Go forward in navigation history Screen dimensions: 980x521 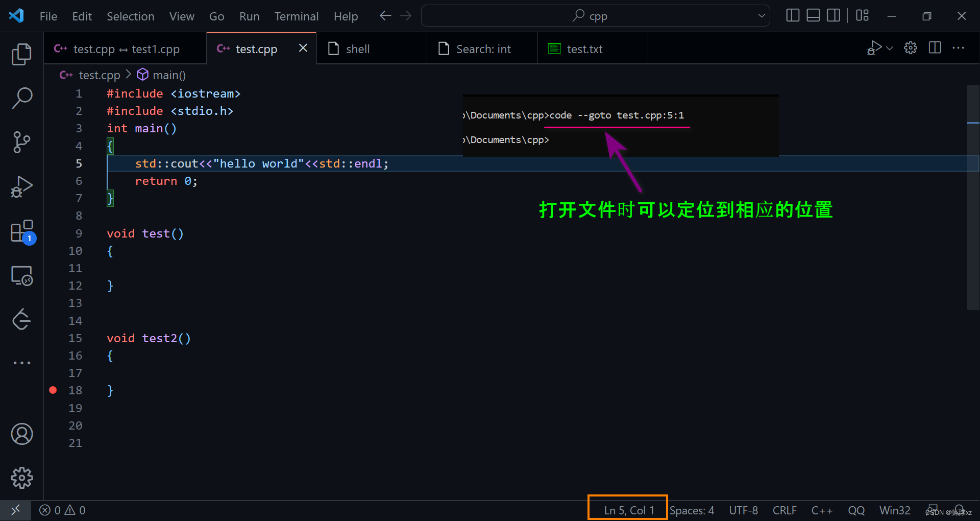click(406, 16)
